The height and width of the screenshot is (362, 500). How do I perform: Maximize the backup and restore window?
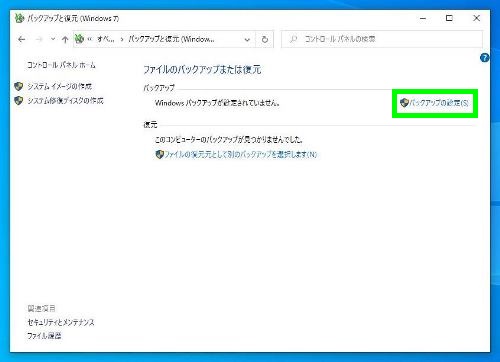[449, 18]
